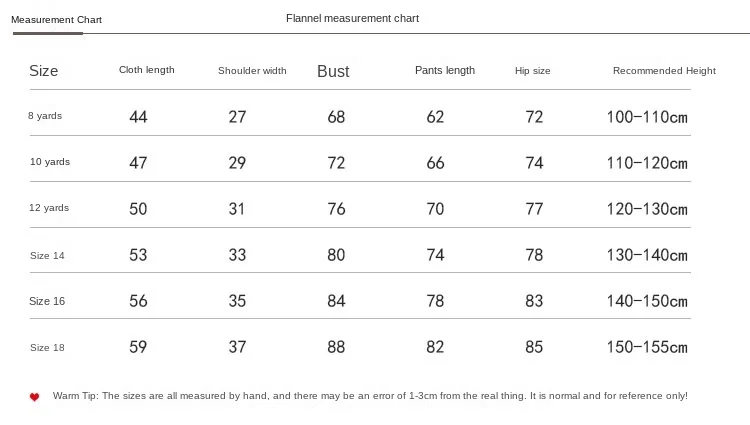Click the Pants length column header

coord(445,70)
